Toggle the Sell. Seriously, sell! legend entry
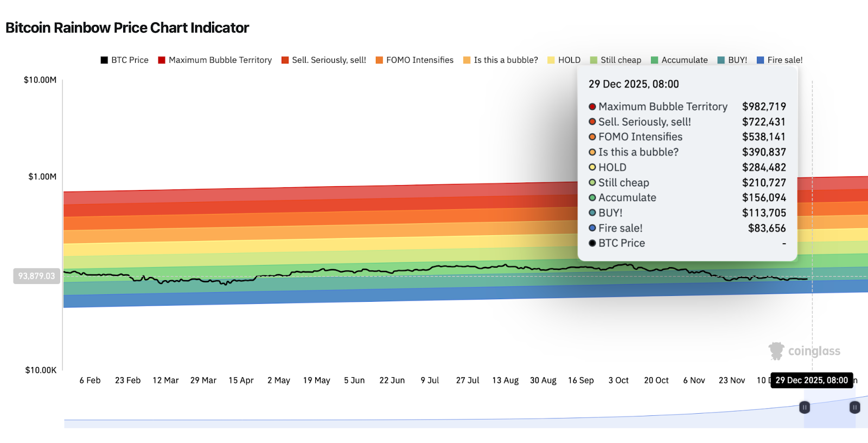 click(324, 60)
